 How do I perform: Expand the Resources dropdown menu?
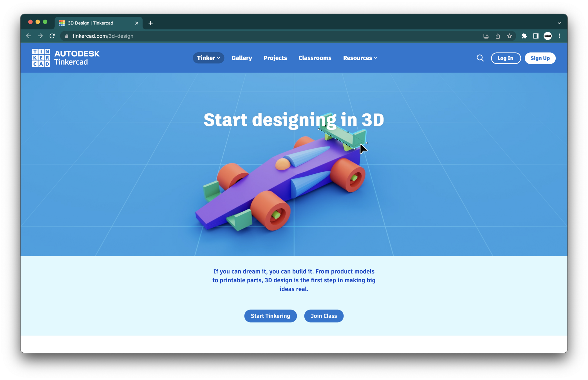point(360,58)
